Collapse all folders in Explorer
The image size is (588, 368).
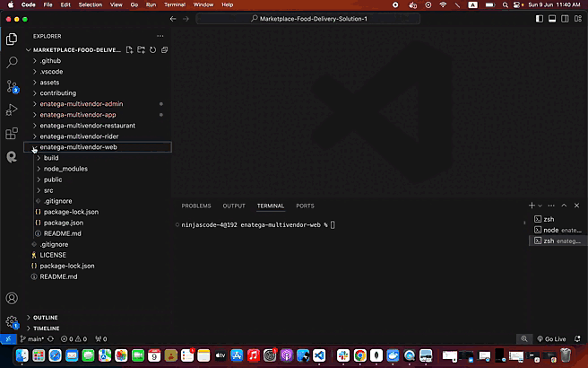pyautogui.click(x=165, y=50)
